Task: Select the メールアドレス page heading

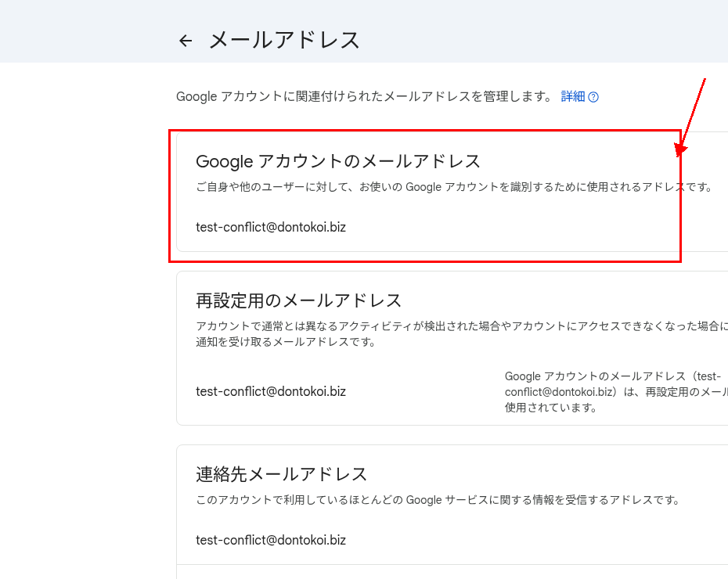Action: 285,40
